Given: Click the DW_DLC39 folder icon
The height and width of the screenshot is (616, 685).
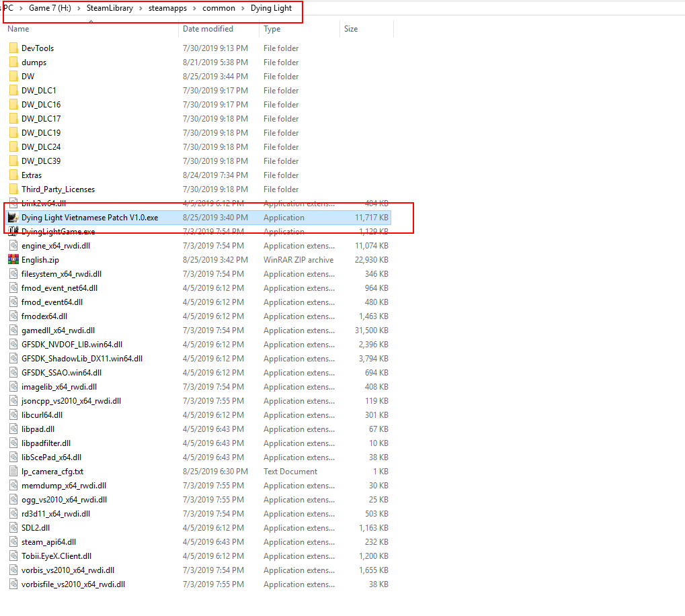Looking at the screenshot, I should 13,161.
